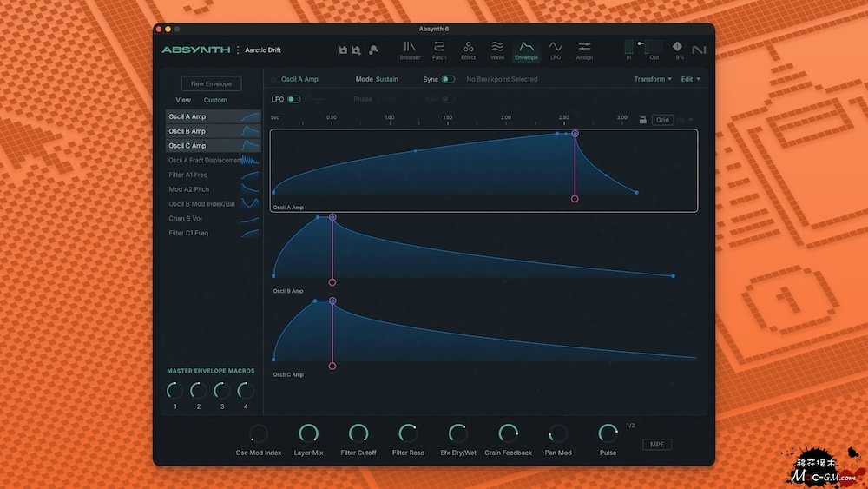Click the MPE button
The height and width of the screenshot is (489, 868).
click(x=657, y=445)
